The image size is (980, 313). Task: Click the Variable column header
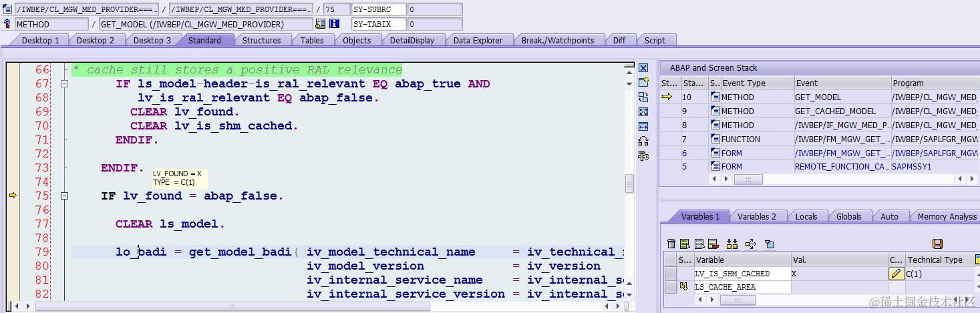(743, 260)
